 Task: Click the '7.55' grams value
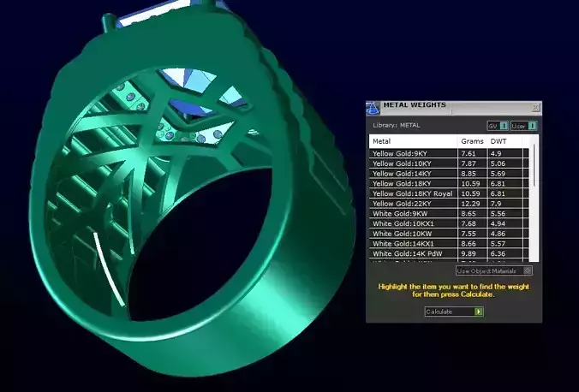469,234
